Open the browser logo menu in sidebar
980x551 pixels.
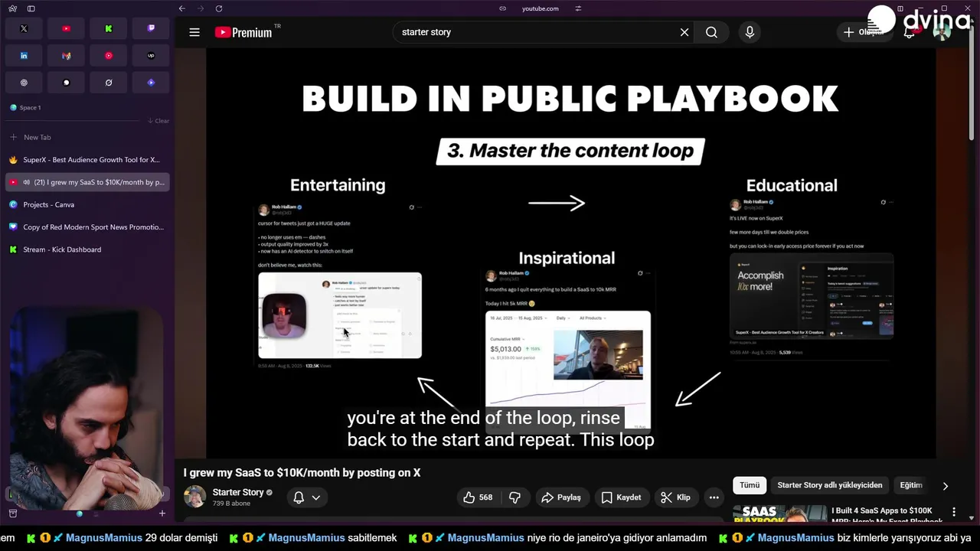click(x=13, y=8)
